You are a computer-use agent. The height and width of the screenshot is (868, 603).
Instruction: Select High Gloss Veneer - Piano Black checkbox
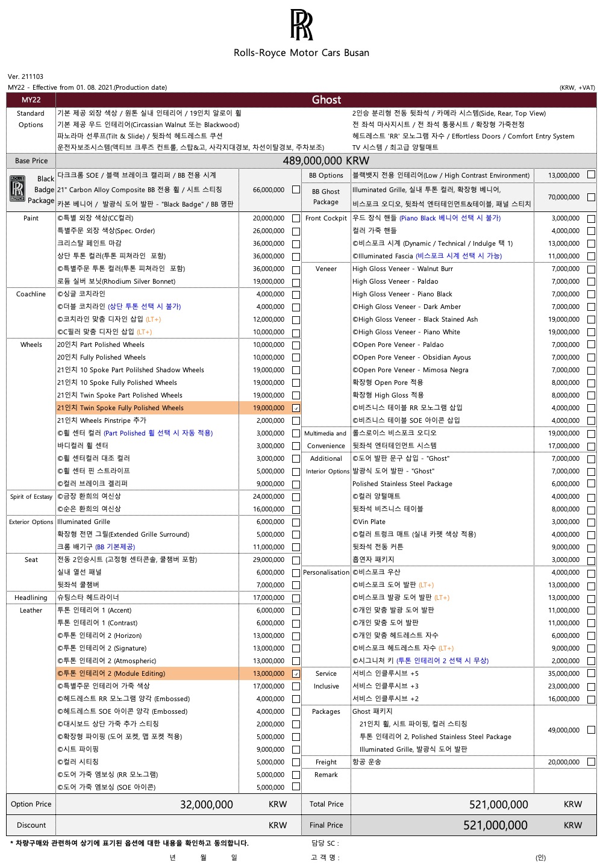[x=591, y=295]
